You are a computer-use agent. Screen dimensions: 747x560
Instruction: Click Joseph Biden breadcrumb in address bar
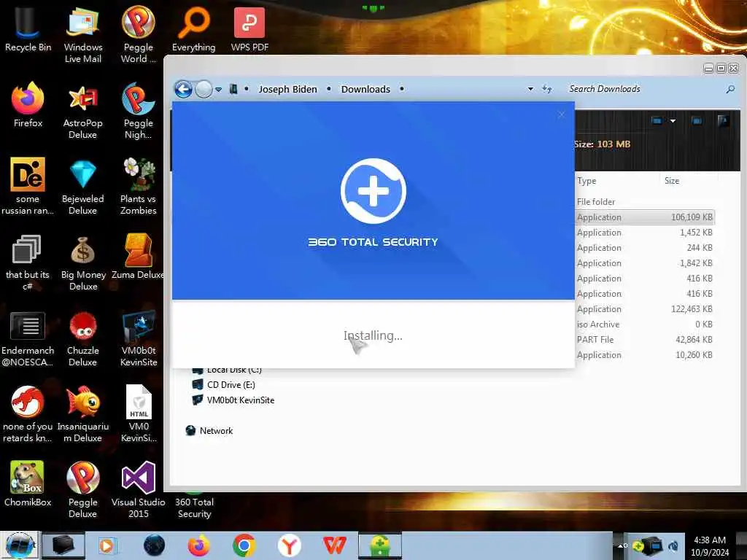[x=287, y=89]
